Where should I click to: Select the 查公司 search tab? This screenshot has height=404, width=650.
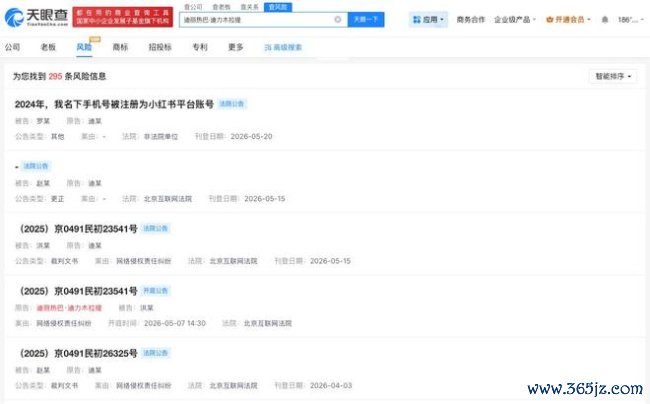click(193, 7)
